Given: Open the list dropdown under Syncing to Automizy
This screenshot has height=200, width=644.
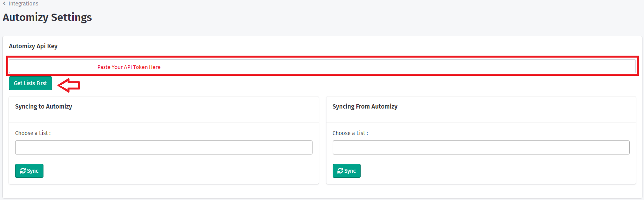Looking at the screenshot, I should coord(163,148).
